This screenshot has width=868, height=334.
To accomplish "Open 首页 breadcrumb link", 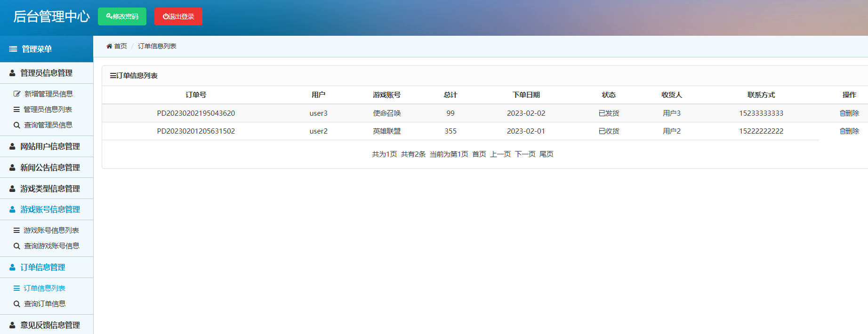I will click(x=121, y=46).
